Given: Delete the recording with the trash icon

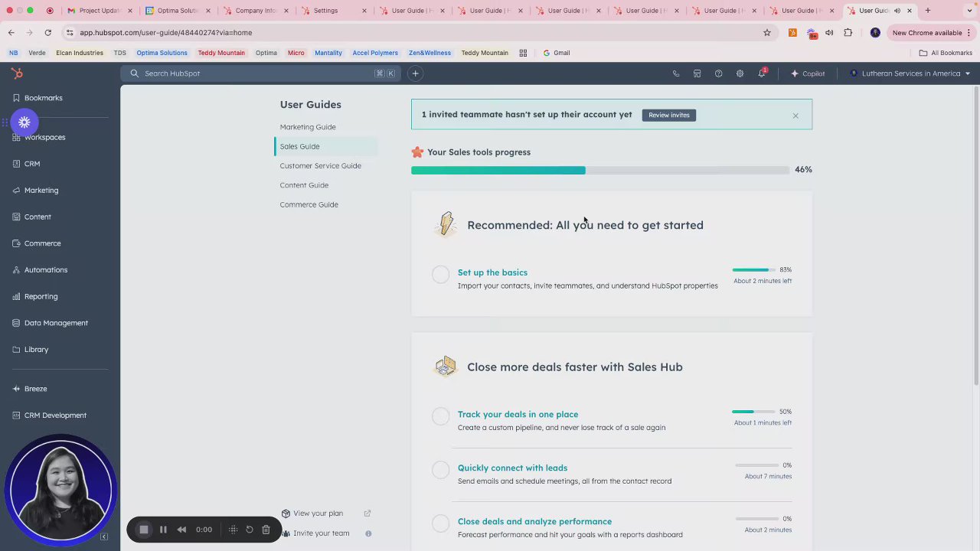Looking at the screenshot, I should [266, 530].
